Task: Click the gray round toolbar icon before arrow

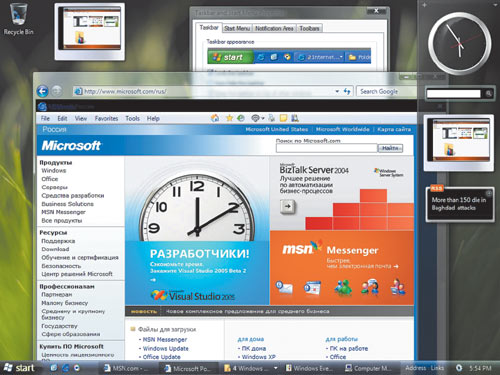Action: 255,118
